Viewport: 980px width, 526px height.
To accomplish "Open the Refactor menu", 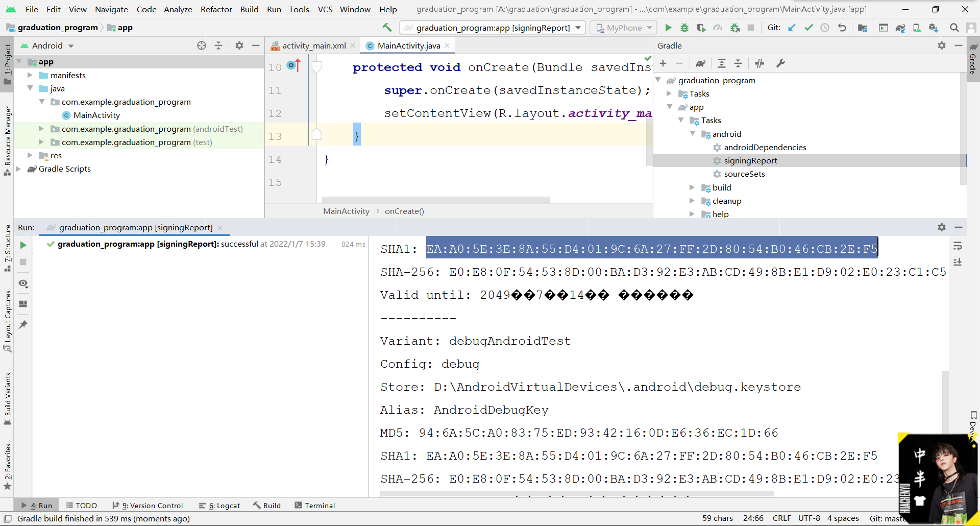I will pos(216,9).
